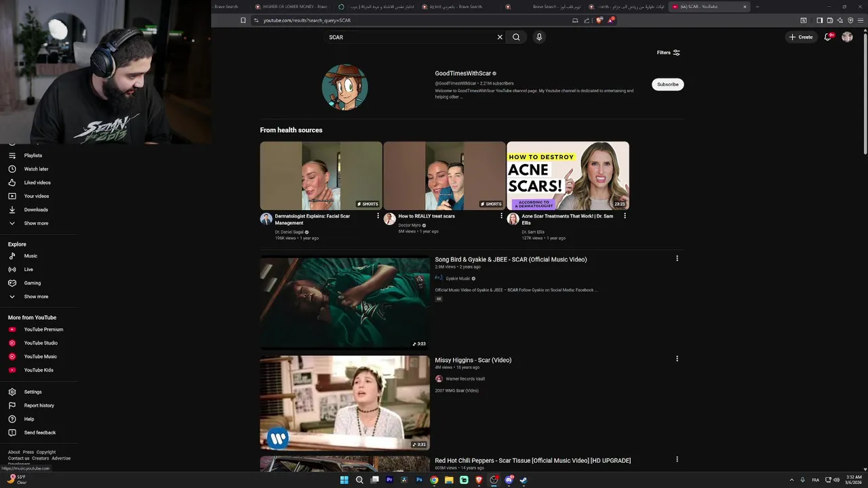The height and width of the screenshot is (488, 868).
Task: Open Premiere Pro from the taskbar
Action: 390,480
